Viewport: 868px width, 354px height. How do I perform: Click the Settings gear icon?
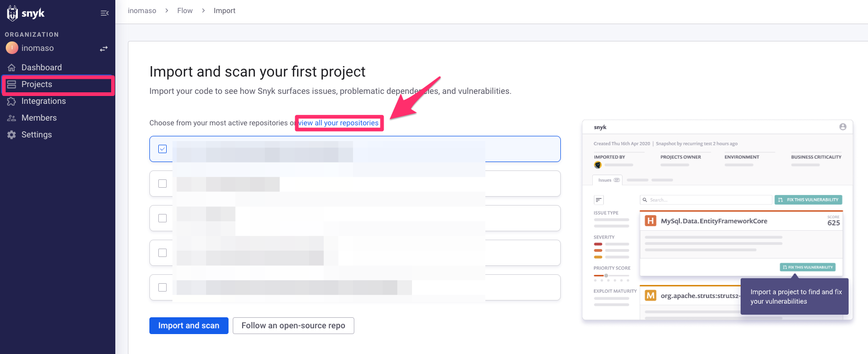click(12, 135)
